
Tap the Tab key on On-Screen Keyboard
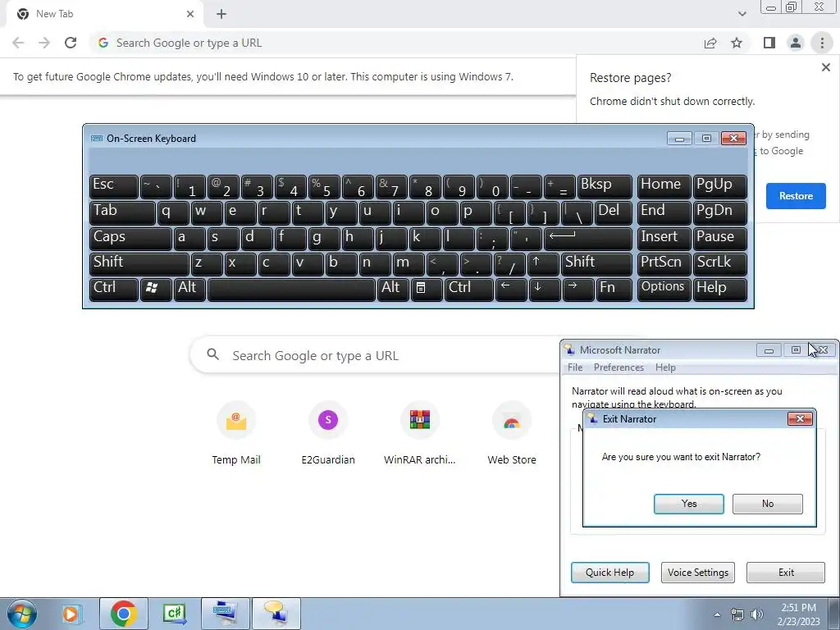[122, 212]
